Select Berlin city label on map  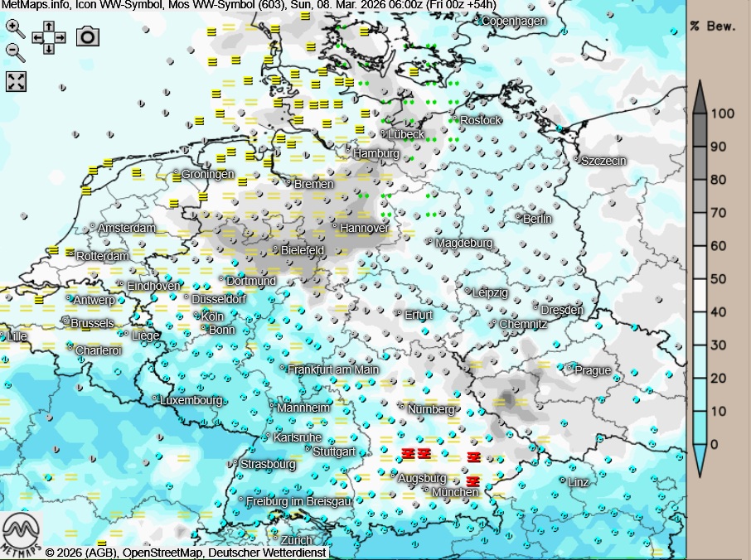click(x=537, y=219)
